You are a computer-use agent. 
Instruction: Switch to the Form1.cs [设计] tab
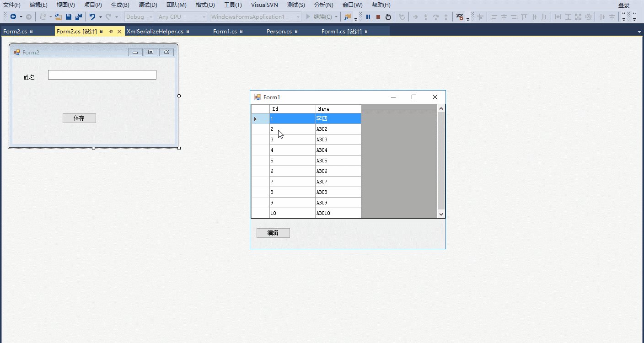341,32
